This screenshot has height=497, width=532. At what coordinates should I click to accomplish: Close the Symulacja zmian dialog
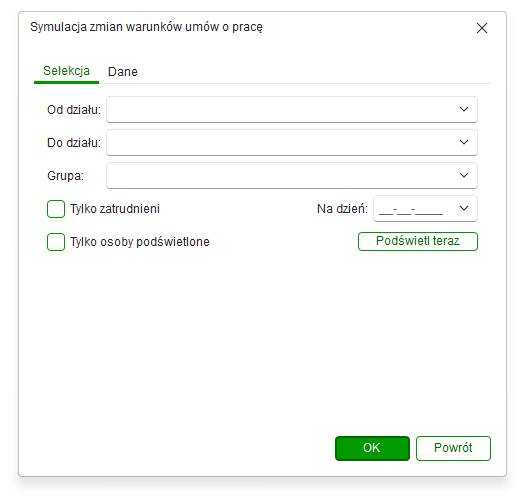tap(482, 28)
